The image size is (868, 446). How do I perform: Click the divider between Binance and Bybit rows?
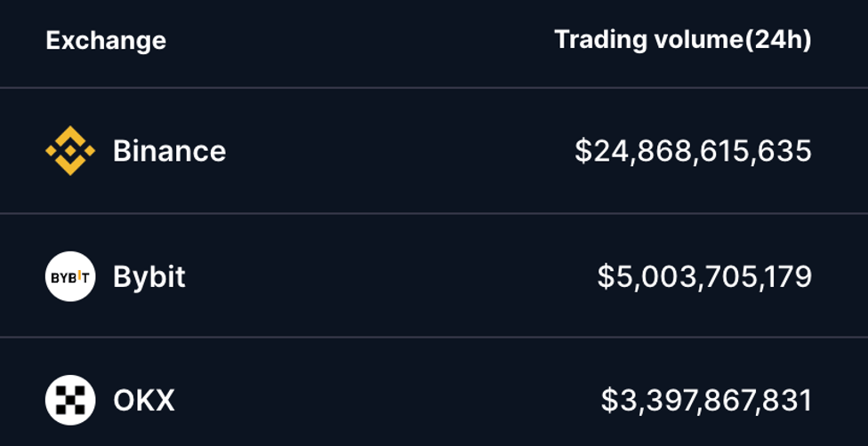coord(434,213)
